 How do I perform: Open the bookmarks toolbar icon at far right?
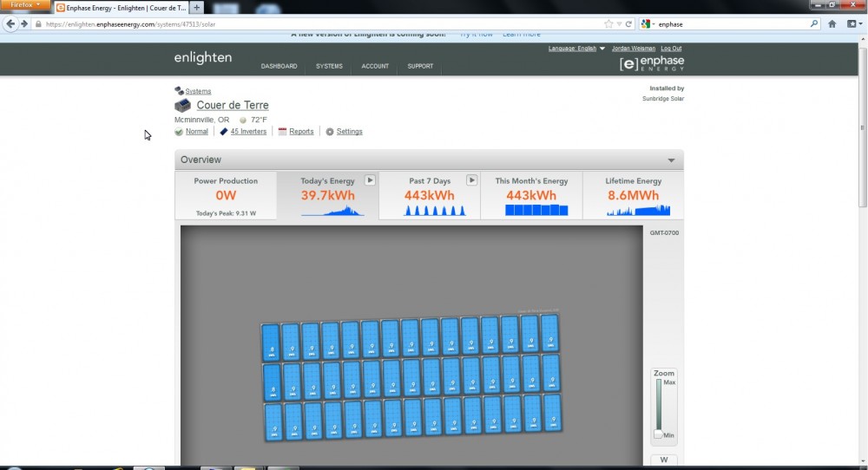click(x=854, y=23)
